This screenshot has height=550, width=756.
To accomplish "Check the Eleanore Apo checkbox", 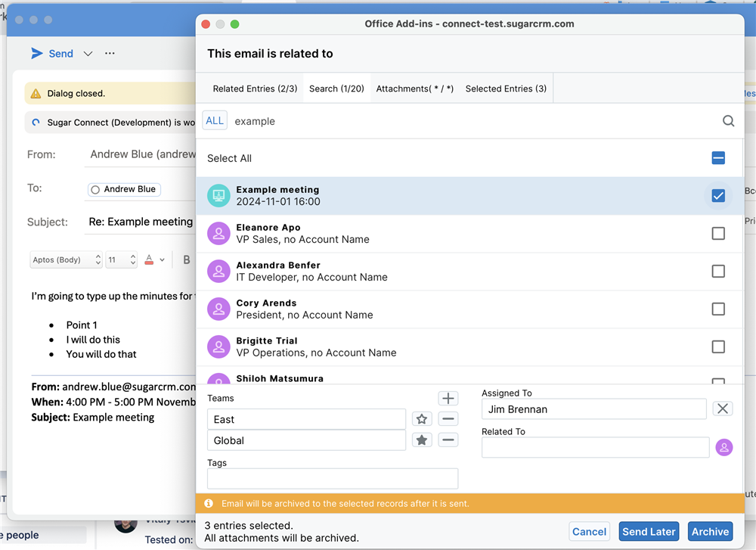I will pyautogui.click(x=718, y=234).
